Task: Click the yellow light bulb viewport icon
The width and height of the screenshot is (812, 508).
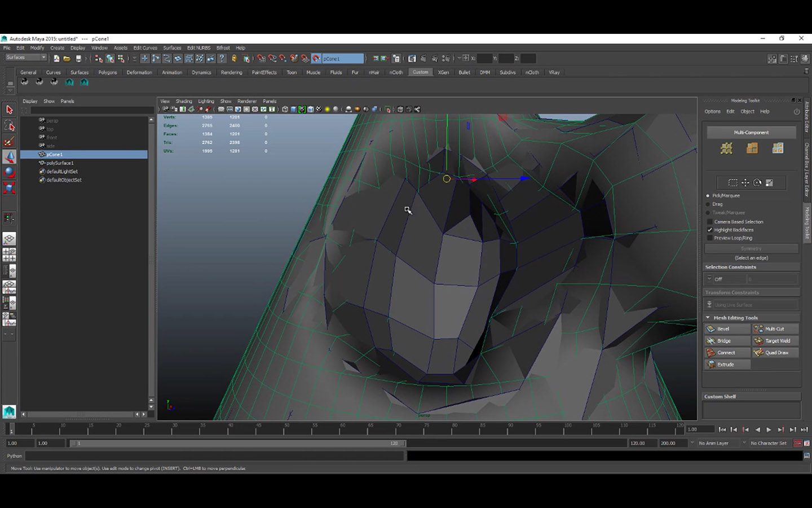Action: pos(327,110)
